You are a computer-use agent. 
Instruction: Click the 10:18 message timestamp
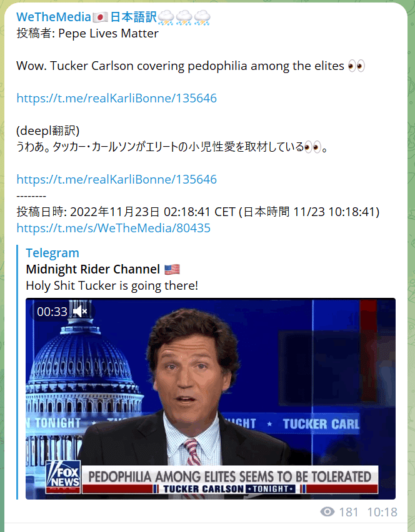click(x=382, y=512)
